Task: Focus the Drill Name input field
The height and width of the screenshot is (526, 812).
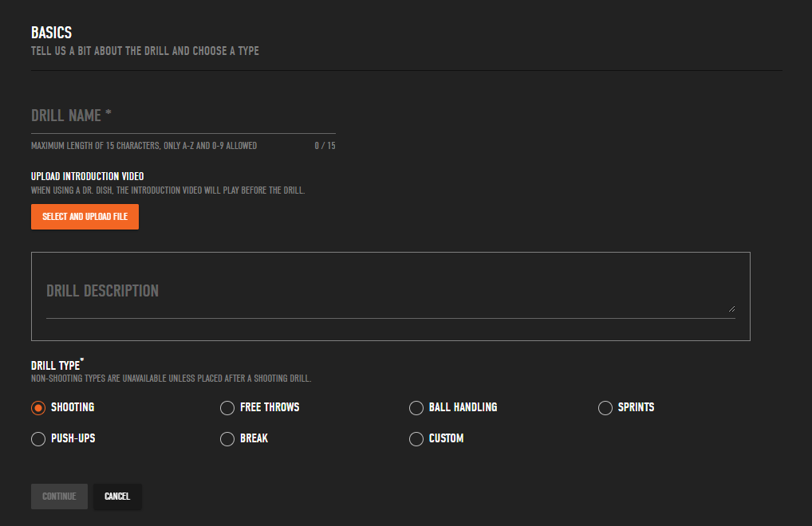Action: coord(183,117)
